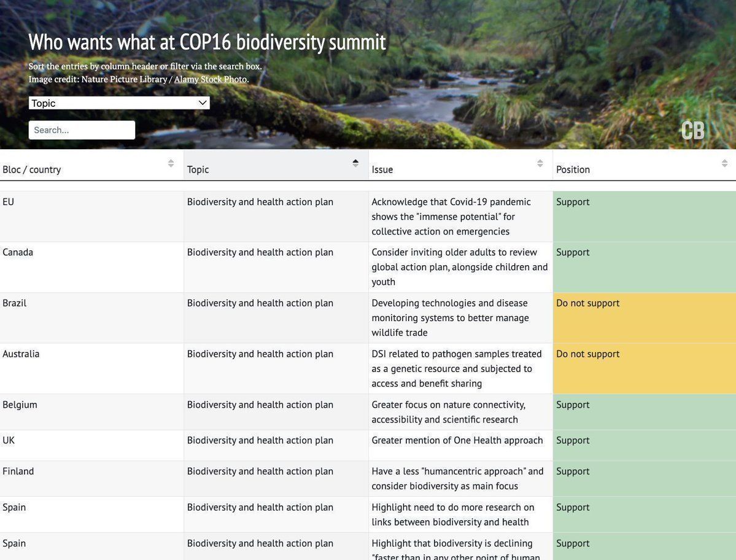Click the topic cell in the EU row
The image size is (736, 560).
coord(276,216)
